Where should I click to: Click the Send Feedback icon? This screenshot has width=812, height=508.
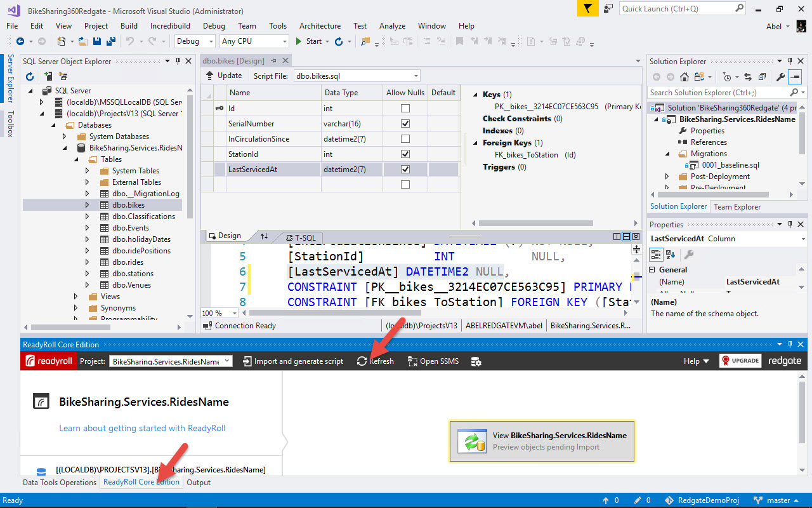click(x=608, y=8)
